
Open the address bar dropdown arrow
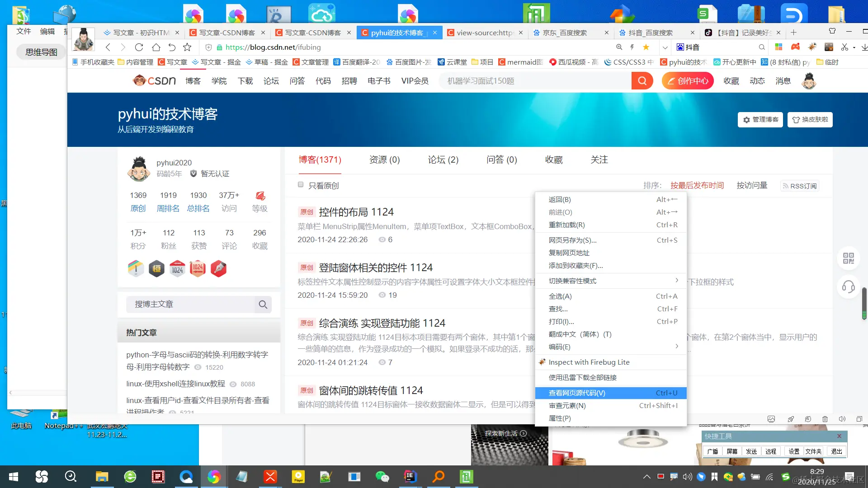pos(665,47)
